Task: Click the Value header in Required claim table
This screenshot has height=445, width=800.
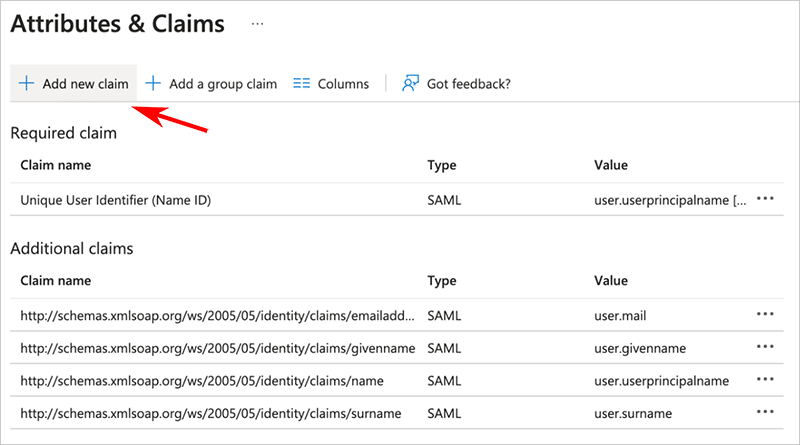Action: click(611, 165)
